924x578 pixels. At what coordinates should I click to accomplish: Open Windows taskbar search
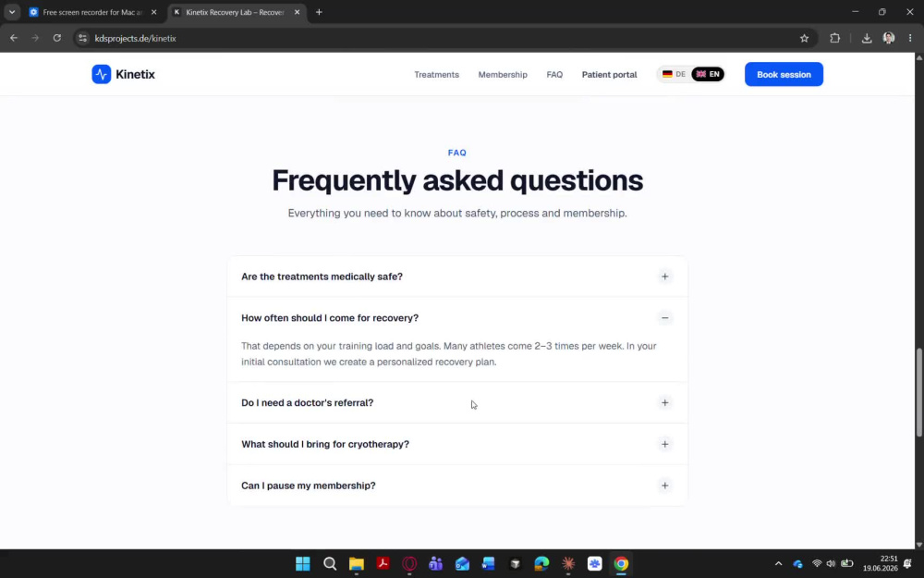(330, 564)
